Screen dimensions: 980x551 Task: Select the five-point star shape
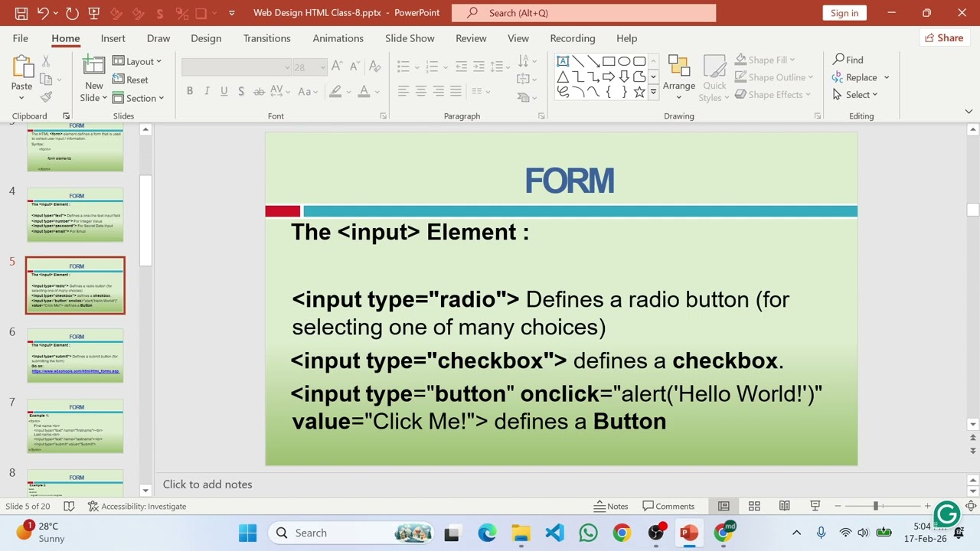pos(639,92)
